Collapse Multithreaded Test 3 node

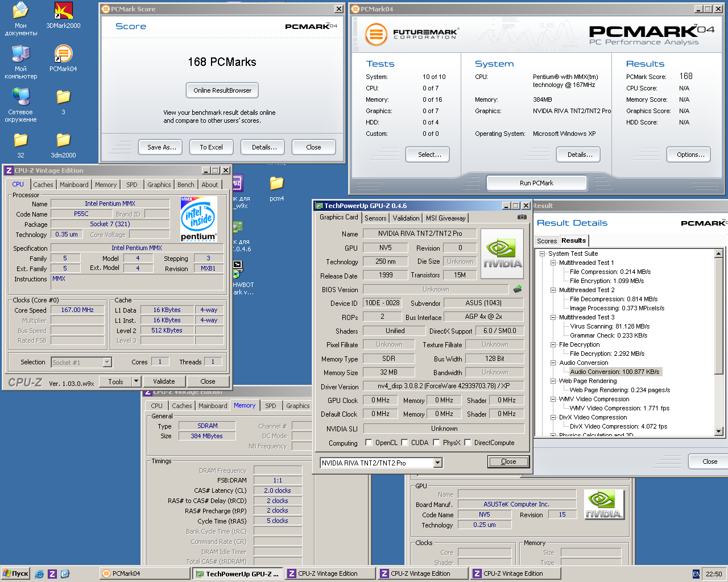click(x=553, y=317)
